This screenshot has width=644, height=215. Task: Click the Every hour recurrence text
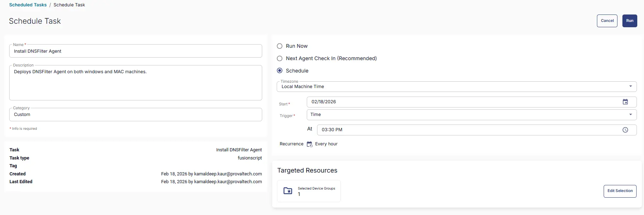pyautogui.click(x=326, y=144)
